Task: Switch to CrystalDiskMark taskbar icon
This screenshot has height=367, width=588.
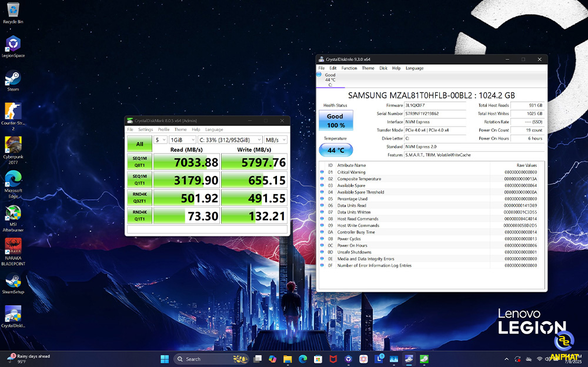Action: coord(424,359)
